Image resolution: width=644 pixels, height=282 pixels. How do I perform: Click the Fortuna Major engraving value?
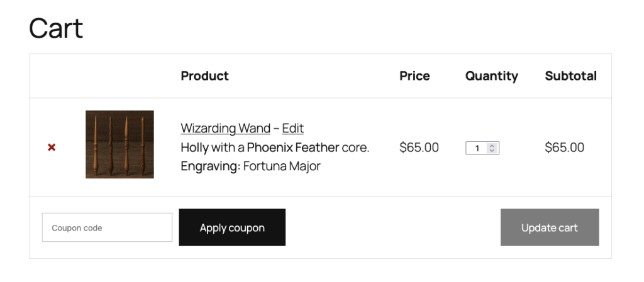pyautogui.click(x=282, y=166)
